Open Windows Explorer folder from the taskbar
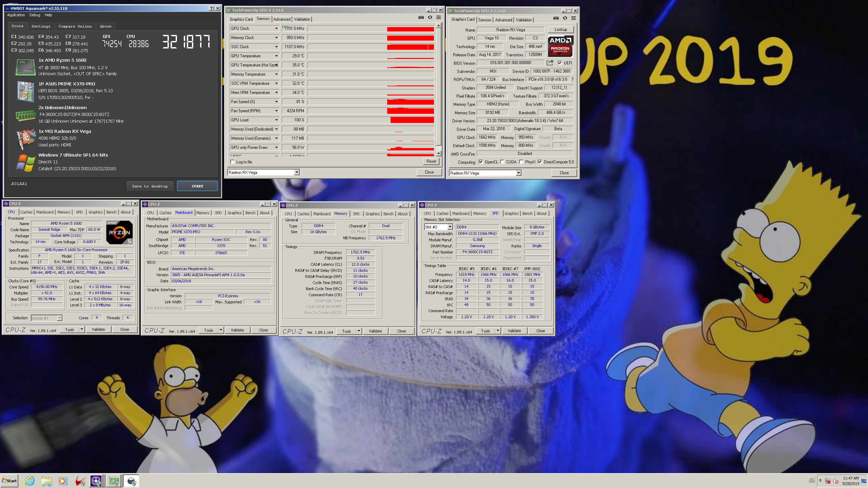The width and height of the screenshot is (868, 488). click(46, 481)
